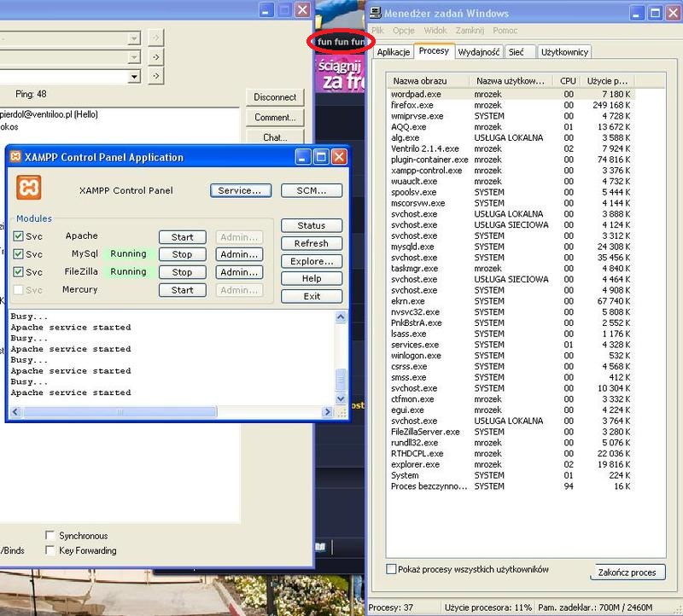
Task: Select FileZillaServer.exe process row
Action: click(511, 432)
